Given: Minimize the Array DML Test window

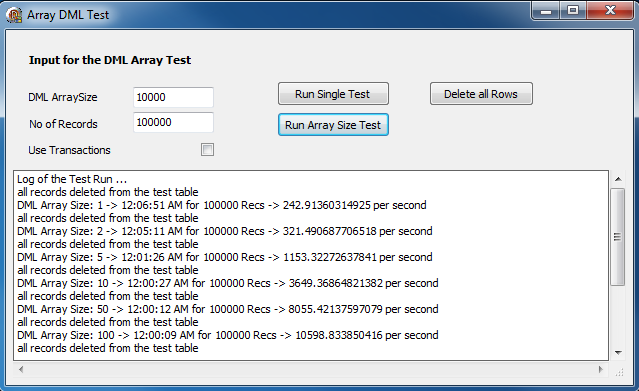Looking at the screenshot, I should pos(546,11).
